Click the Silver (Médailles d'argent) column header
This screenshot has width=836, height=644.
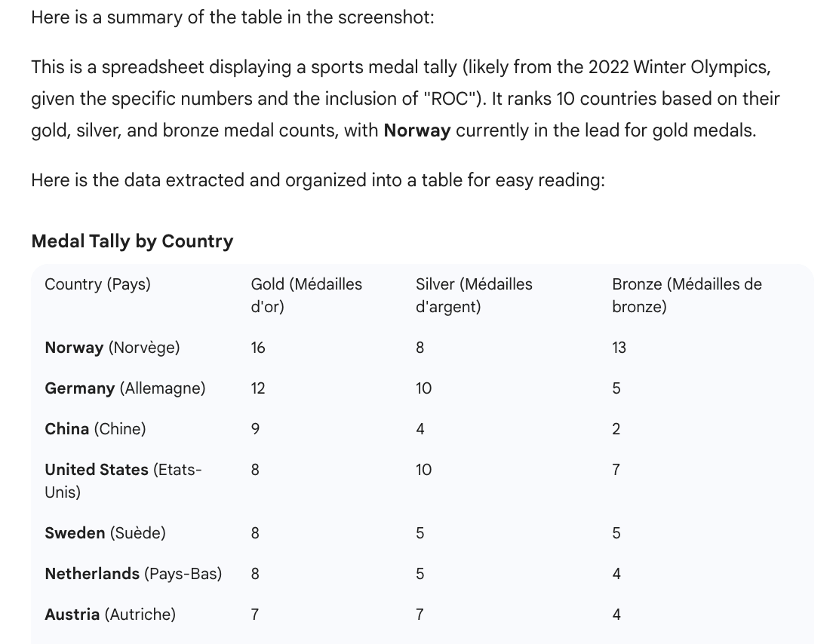pyautogui.click(x=474, y=295)
